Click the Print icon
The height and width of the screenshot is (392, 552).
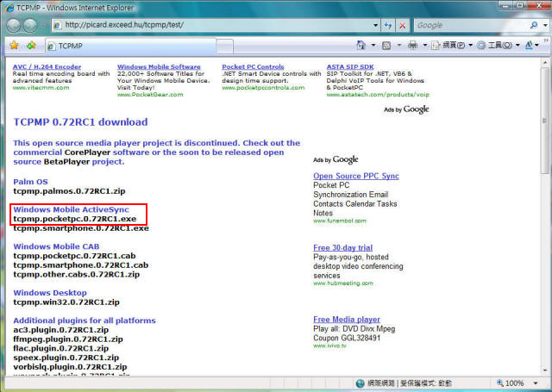click(412, 45)
